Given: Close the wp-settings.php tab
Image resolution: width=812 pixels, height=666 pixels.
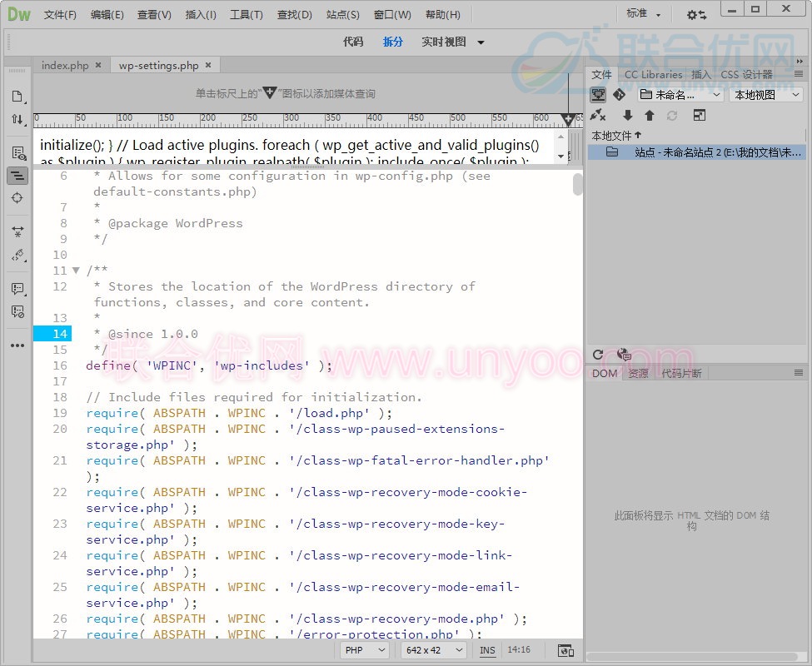Looking at the screenshot, I should click(208, 65).
